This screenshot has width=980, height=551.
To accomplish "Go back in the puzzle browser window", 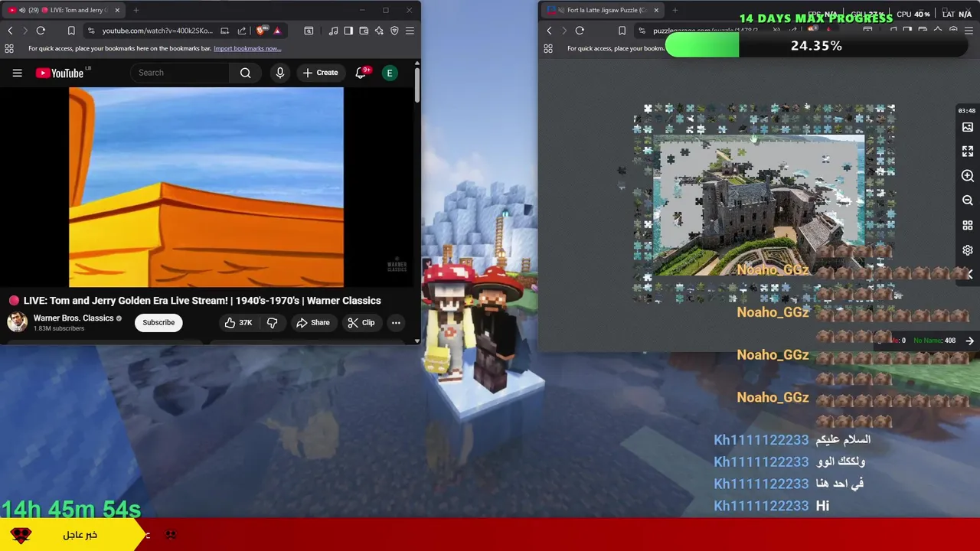I will click(x=549, y=31).
